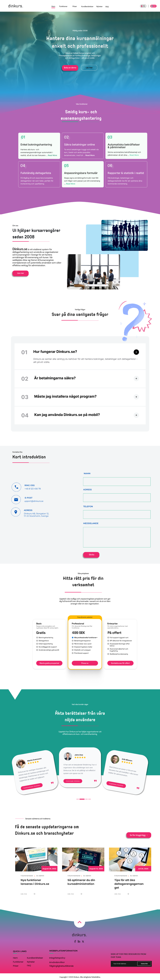The width and height of the screenshot is (160, 980).
Task: Expand 'Kan jag använda Dinkurs.se på mobil?'
Action: (x=136, y=415)
